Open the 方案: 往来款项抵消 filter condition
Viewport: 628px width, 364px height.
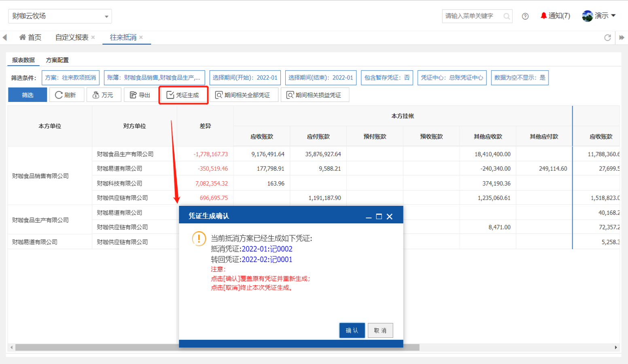click(x=70, y=78)
